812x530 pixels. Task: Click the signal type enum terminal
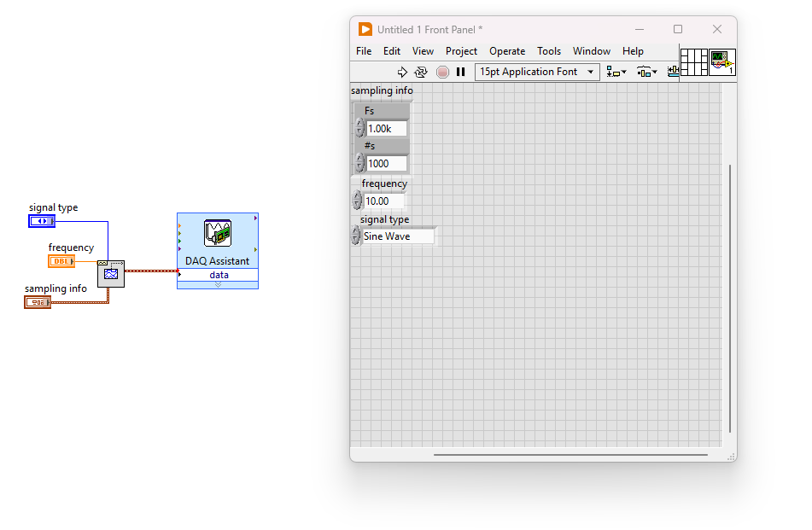[42, 221]
